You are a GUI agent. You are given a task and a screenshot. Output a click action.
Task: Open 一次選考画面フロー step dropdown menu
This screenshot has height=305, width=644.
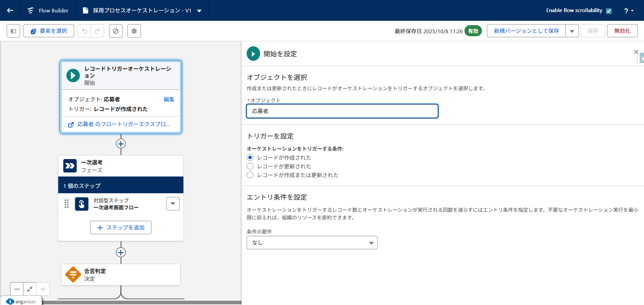173,204
